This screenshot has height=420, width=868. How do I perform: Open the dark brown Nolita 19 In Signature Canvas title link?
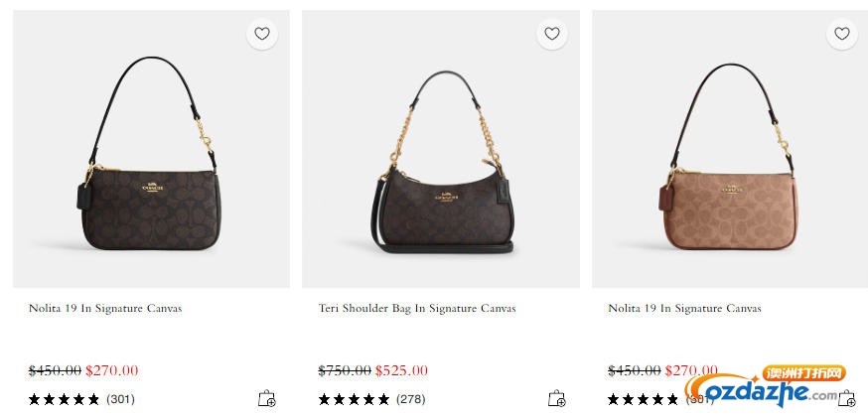tap(105, 309)
